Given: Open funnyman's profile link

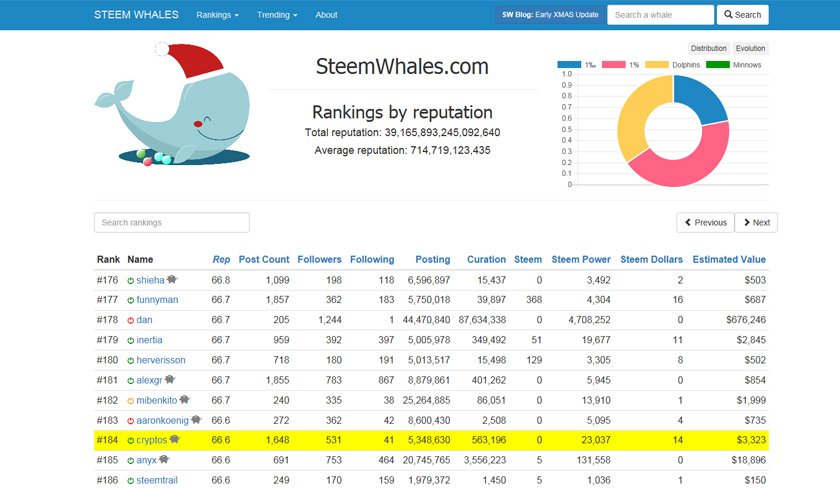Looking at the screenshot, I should [157, 300].
